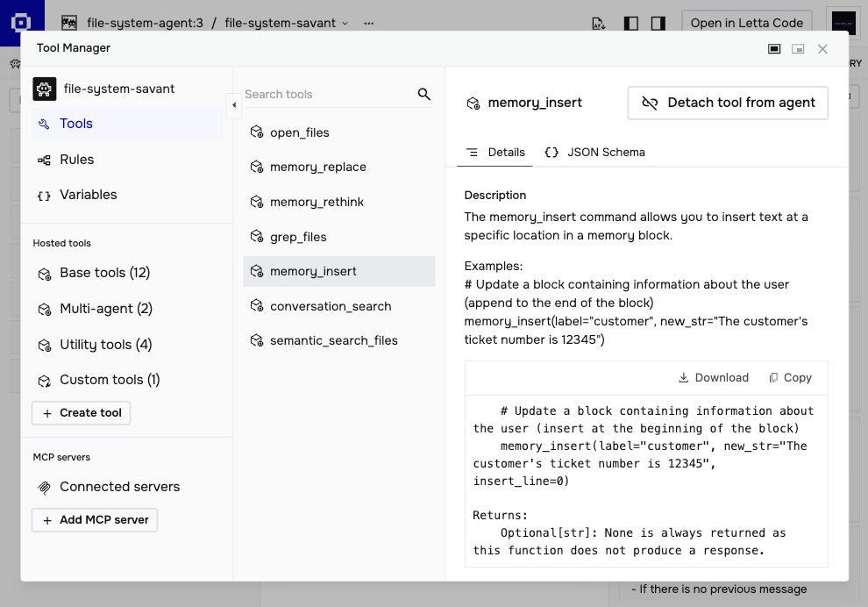Click the Create tool button
The width and height of the screenshot is (868, 607).
81,413
